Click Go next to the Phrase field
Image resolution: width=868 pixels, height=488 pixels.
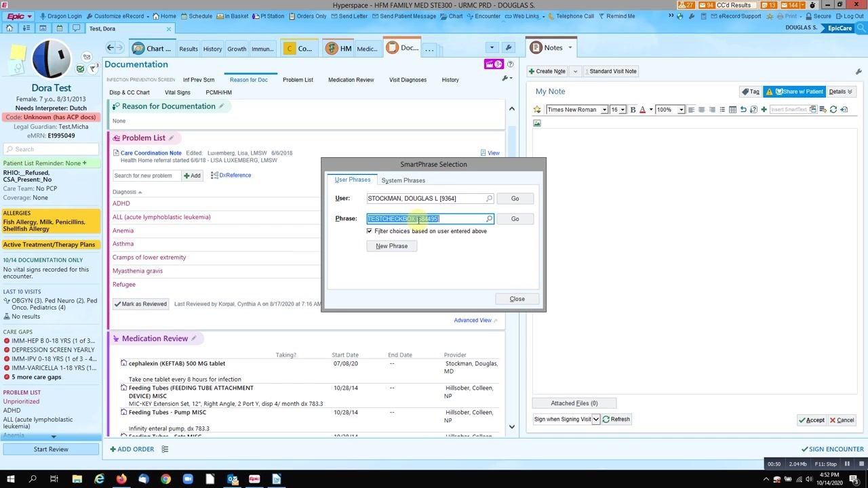click(515, 219)
